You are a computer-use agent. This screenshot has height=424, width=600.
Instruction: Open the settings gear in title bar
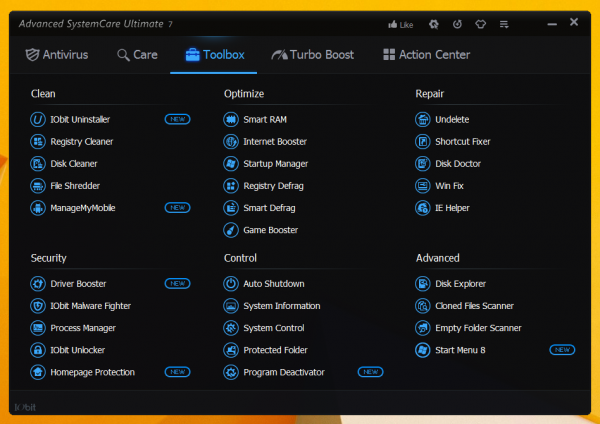(x=434, y=24)
